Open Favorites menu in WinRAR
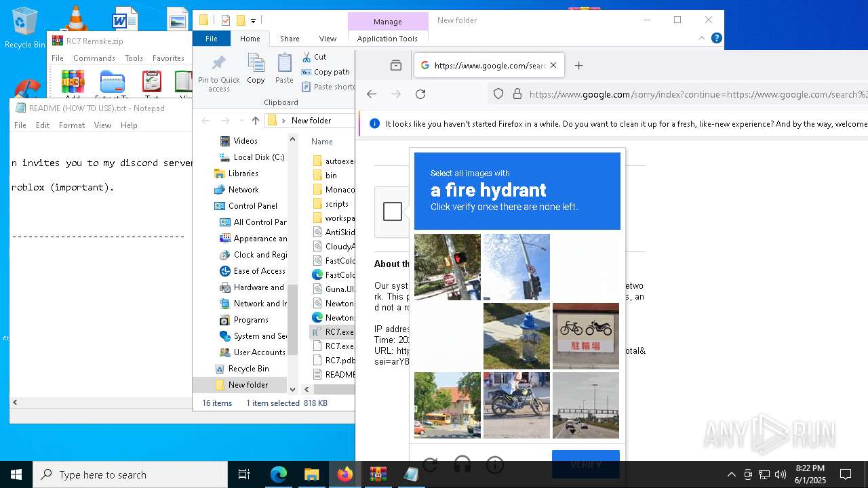 (x=168, y=58)
